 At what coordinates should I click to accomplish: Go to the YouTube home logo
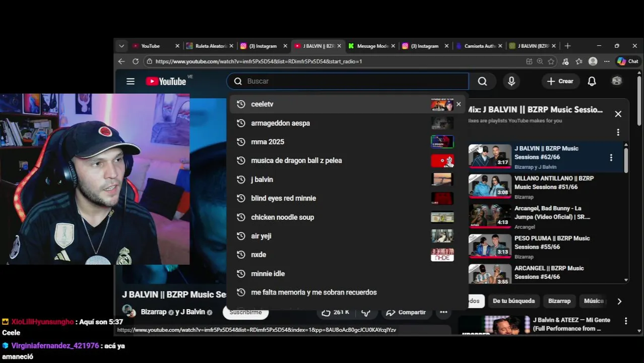coord(166,81)
